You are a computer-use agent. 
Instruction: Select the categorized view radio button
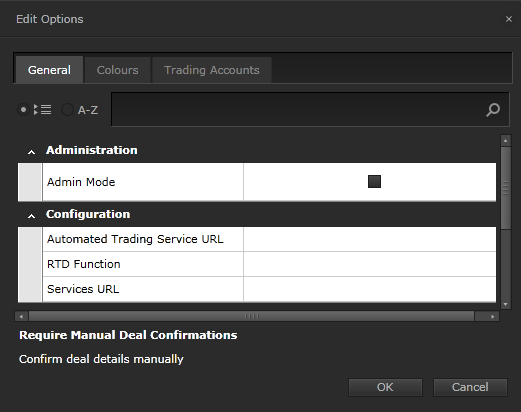click(x=23, y=110)
